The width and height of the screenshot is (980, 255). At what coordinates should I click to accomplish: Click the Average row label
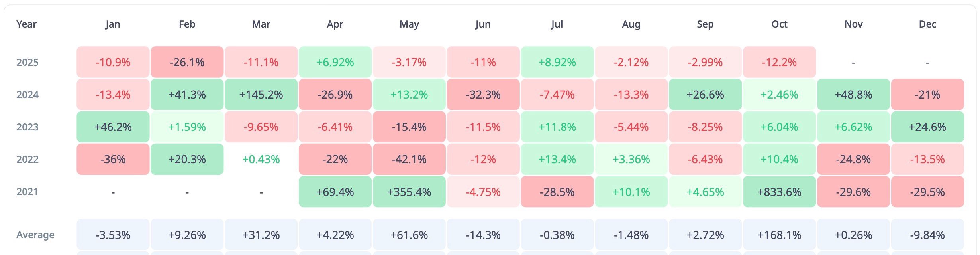coord(35,235)
